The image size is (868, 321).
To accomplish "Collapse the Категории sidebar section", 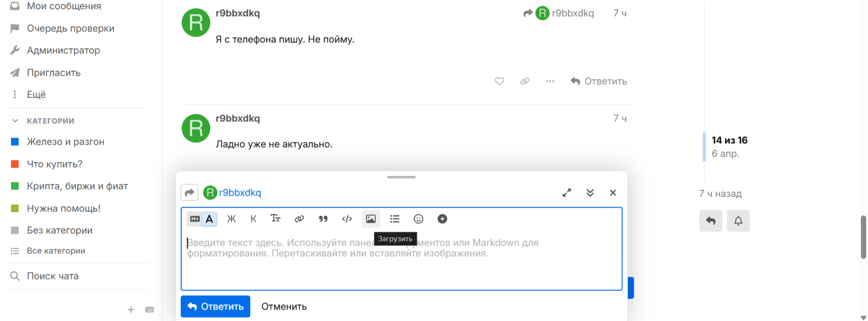I will tap(15, 121).
